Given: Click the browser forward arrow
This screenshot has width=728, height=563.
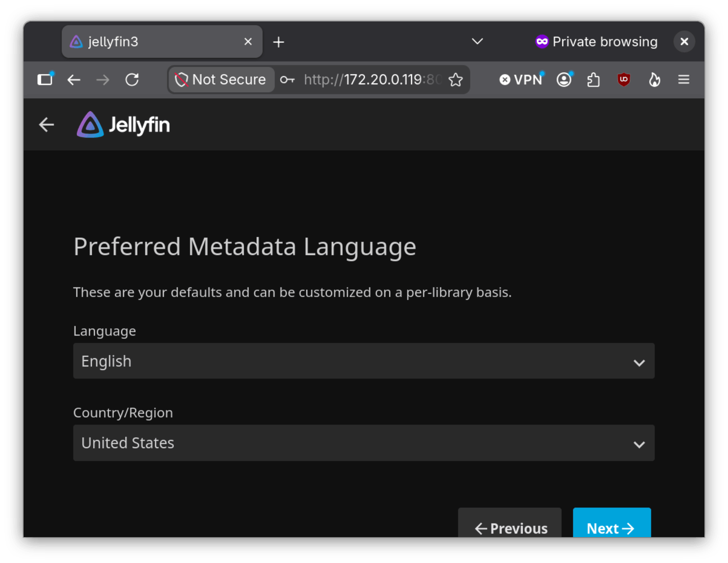Looking at the screenshot, I should point(103,80).
